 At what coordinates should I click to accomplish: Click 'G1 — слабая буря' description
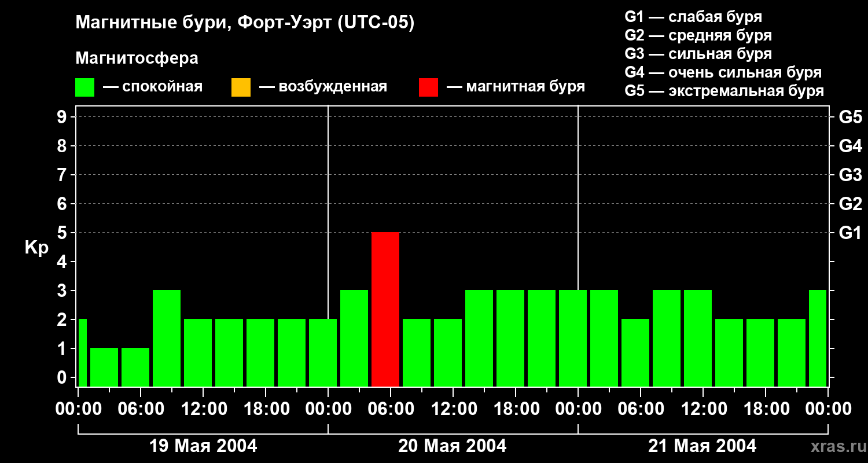click(693, 17)
